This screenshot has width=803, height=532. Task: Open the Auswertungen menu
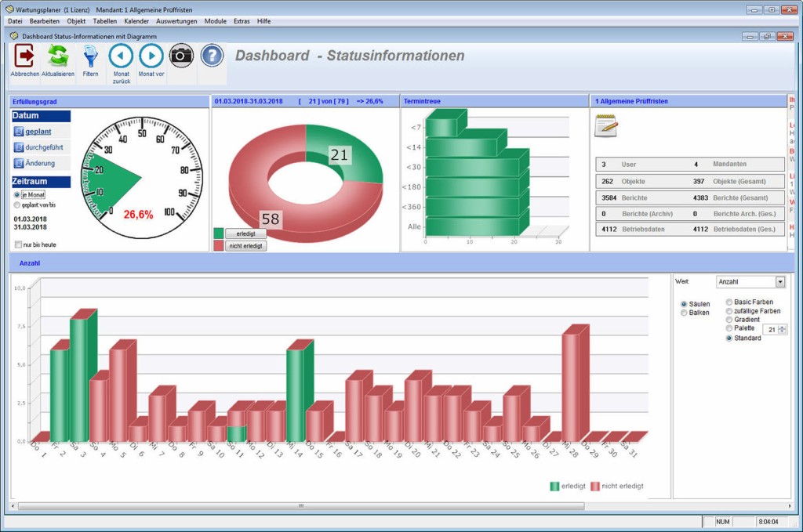tap(176, 21)
